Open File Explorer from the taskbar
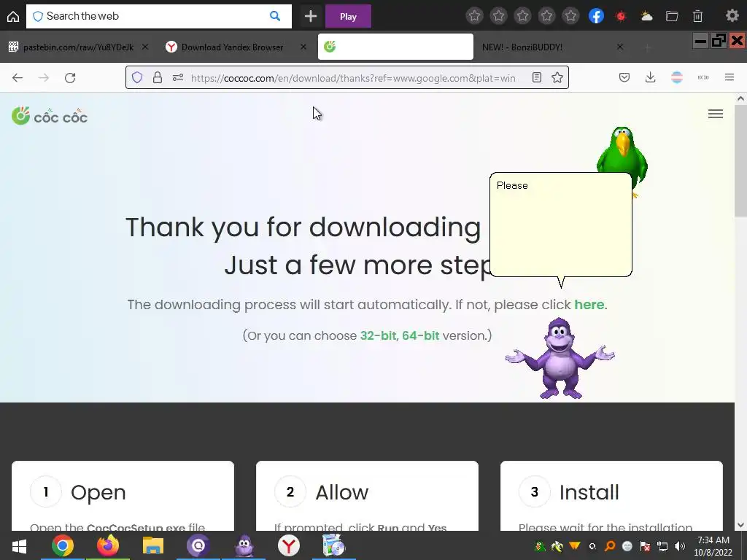Screen dimensions: 747x560 pos(152,545)
